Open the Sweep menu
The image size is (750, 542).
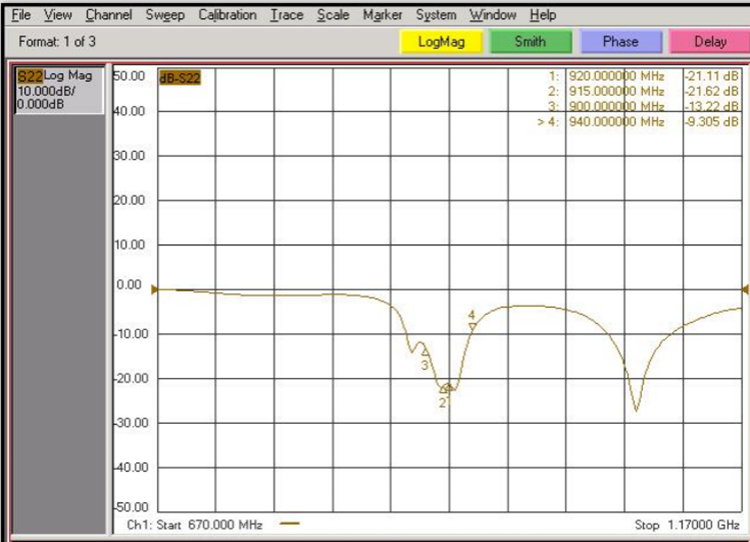[165, 15]
